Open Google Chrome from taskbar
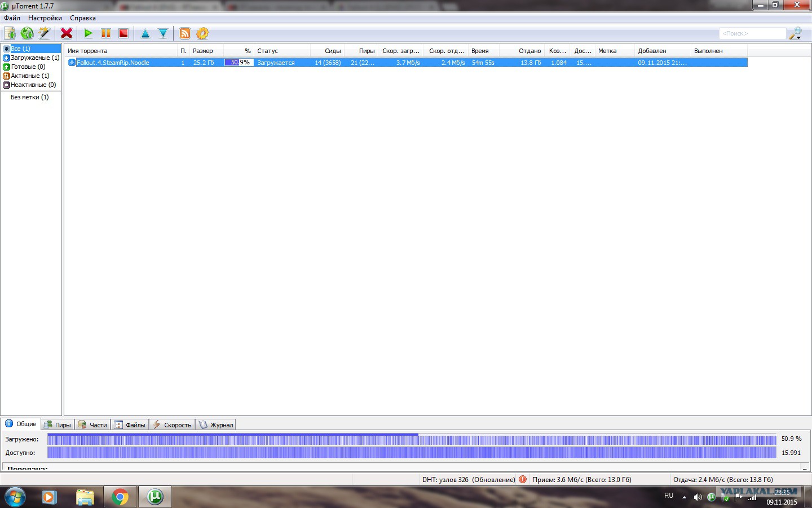 coord(120,497)
